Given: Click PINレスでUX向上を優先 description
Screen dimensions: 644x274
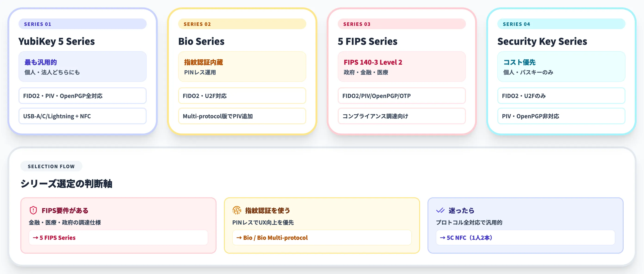Looking at the screenshot, I should pos(263,222).
